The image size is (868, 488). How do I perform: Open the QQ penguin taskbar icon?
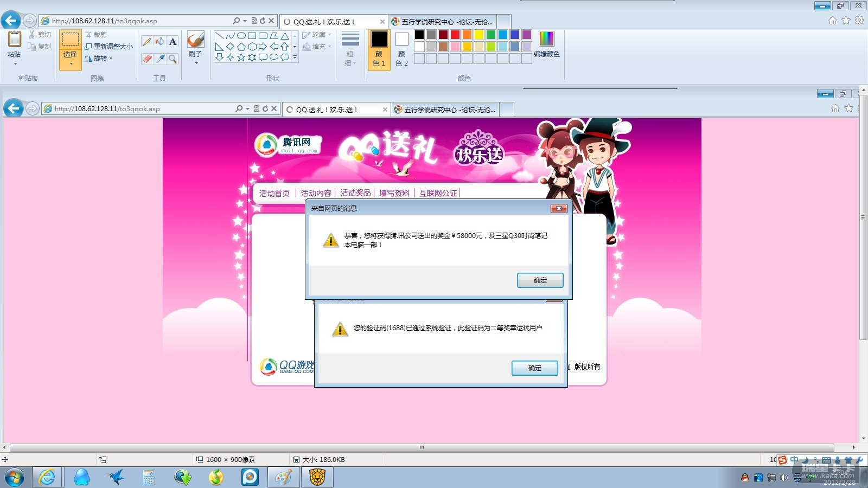(x=82, y=478)
